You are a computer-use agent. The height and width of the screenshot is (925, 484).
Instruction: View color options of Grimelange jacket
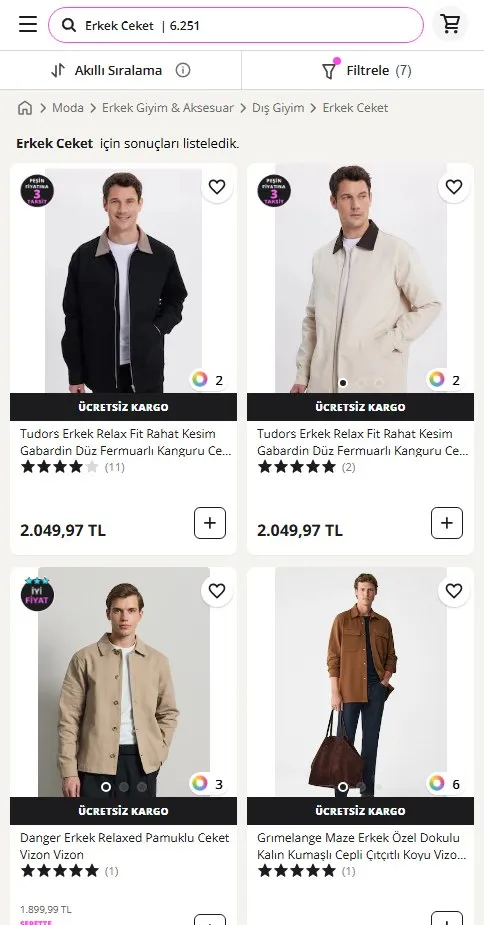click(x=445, y=784)
